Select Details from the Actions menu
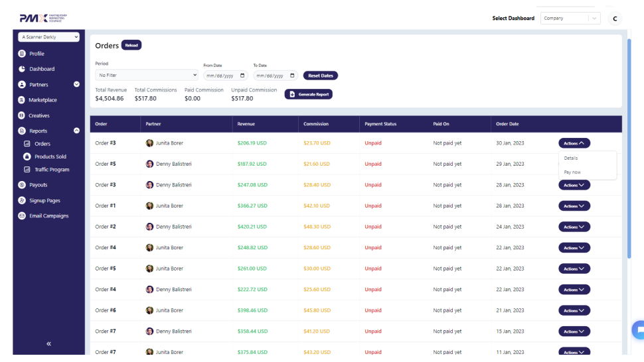The width and height of the screenshot is (644, 362). [x=571, y=158]
